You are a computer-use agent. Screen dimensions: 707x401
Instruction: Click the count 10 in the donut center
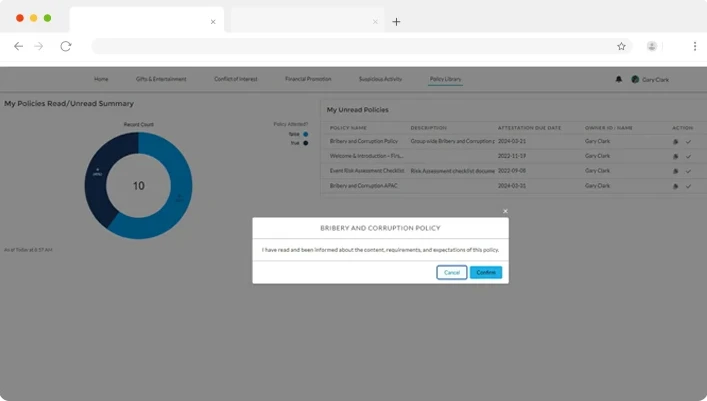click(138, 186)
